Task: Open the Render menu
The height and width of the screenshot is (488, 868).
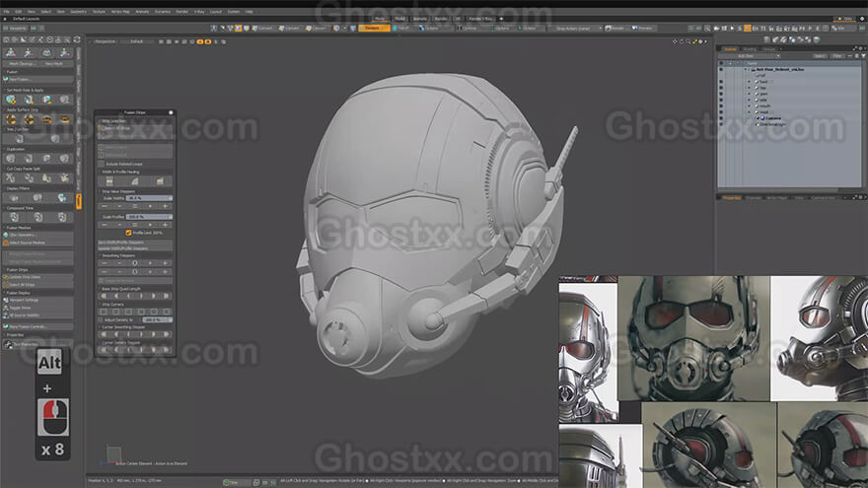Action: [x=181, y=11]
